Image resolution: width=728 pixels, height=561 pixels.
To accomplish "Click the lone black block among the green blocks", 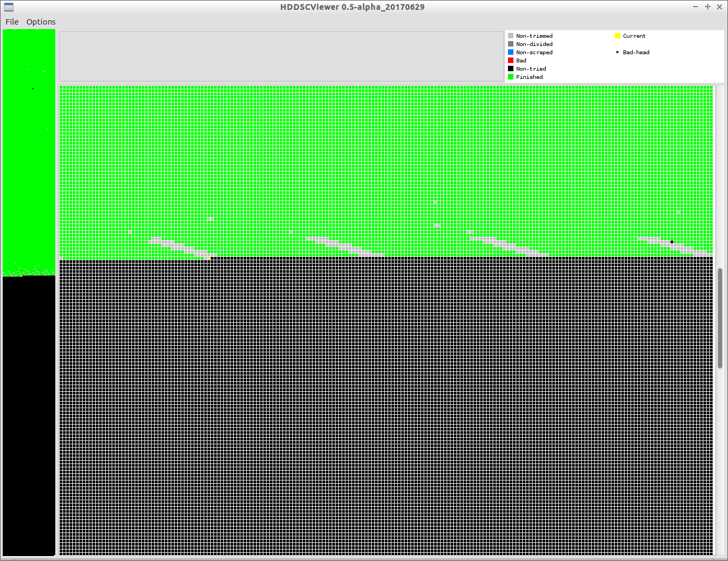I will (672, 242).
